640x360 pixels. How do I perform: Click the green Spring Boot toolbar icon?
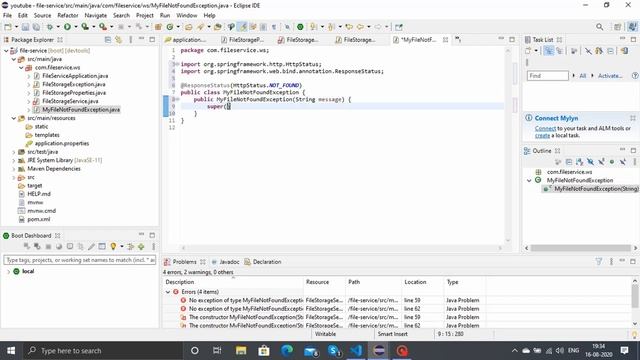pyautogui.click(x=300, y=27)
